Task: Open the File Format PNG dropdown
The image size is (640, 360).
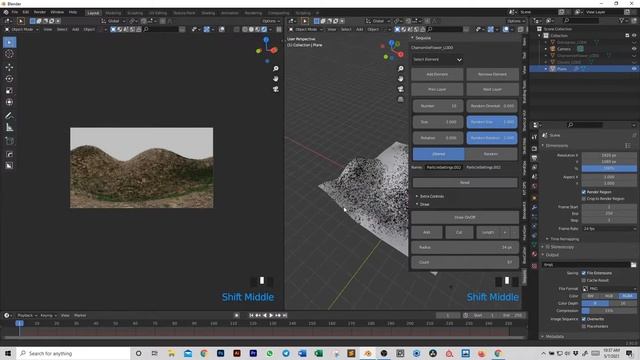Action: click(x=609, y=289)
